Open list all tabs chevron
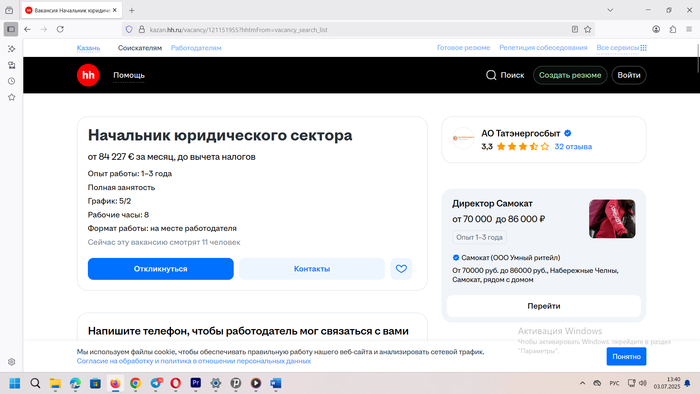 [x=610, y=10]
